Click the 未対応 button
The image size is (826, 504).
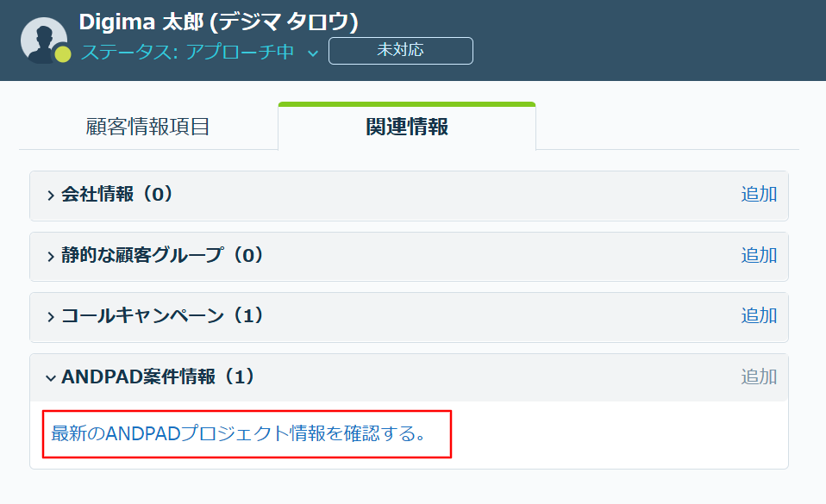coord(400,51)
